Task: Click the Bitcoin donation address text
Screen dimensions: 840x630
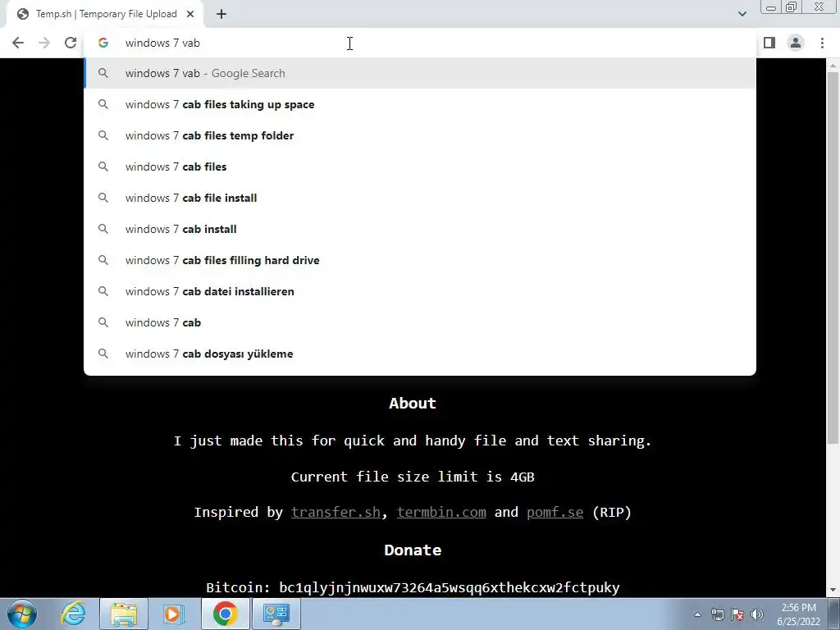Action: click(449, 587)
